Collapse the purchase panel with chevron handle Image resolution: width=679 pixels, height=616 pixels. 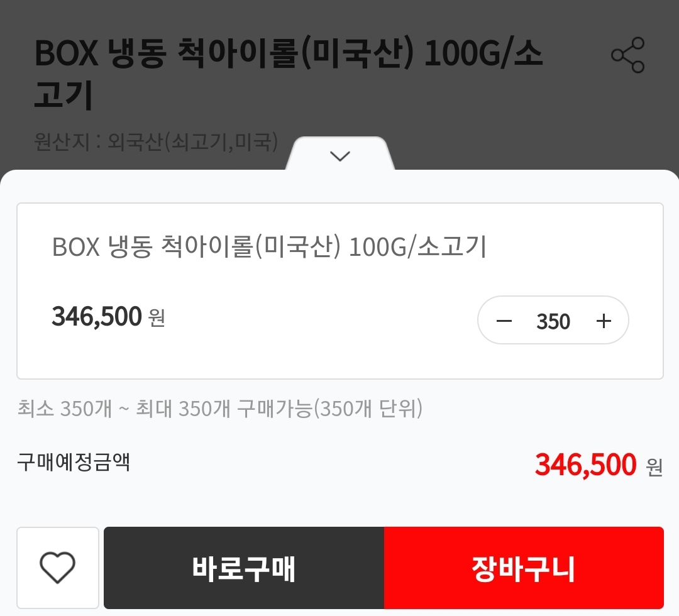point(340,156)
